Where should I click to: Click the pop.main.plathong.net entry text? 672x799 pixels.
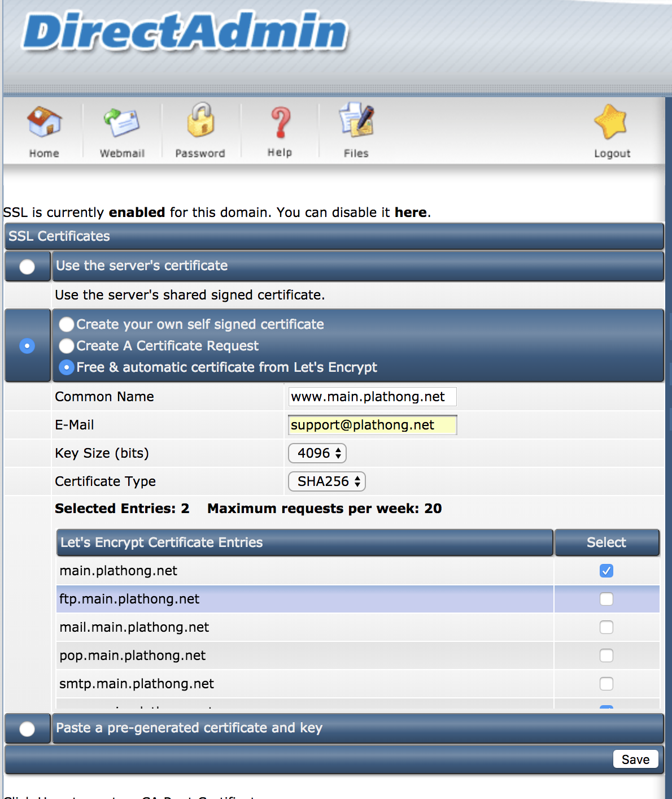pyautogui.click(x=133, y=655)
